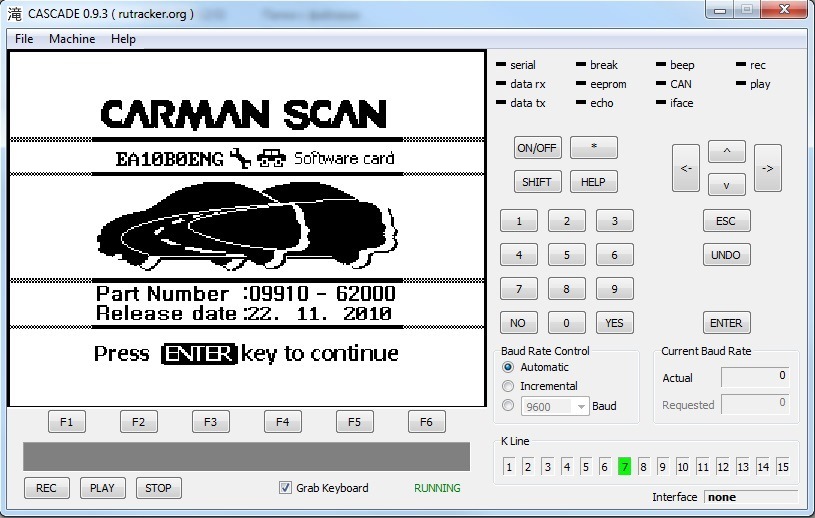Click the F3 function key
The image size is (815, 518).
211,422
